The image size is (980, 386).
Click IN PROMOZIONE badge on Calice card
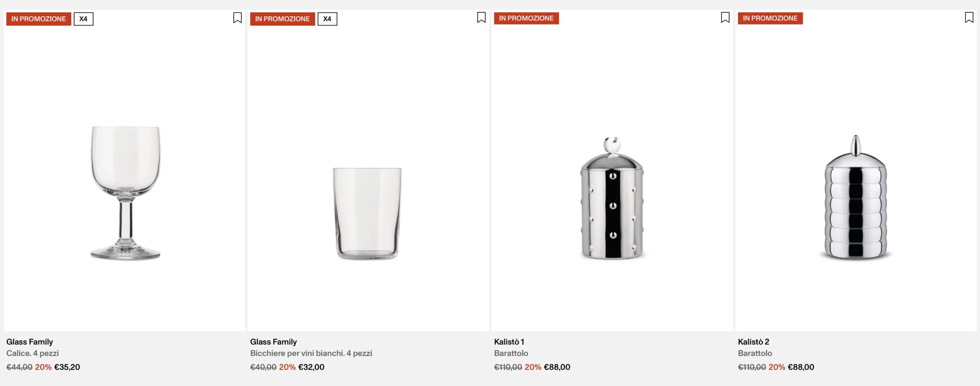(x=39, y=19)
